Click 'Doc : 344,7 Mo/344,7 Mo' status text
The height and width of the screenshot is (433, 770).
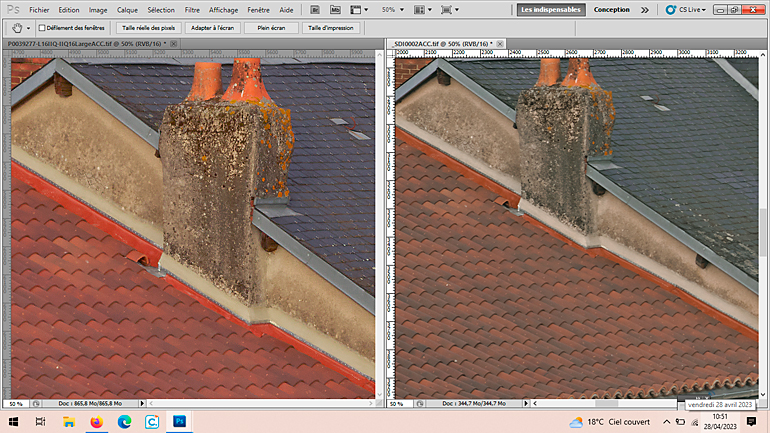click(474, 404)
